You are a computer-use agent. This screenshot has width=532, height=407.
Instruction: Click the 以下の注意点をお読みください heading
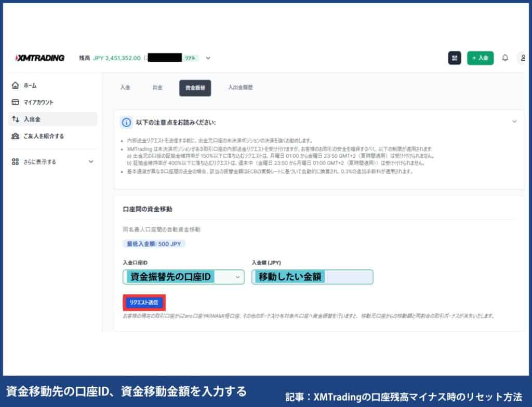(x=176, y=123)
